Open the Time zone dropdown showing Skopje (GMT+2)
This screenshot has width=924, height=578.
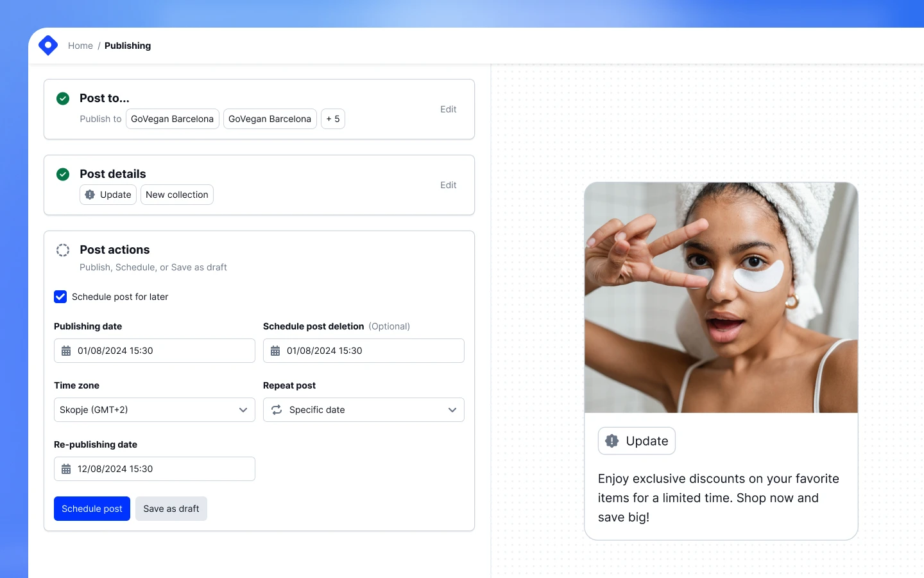(154, 410)
